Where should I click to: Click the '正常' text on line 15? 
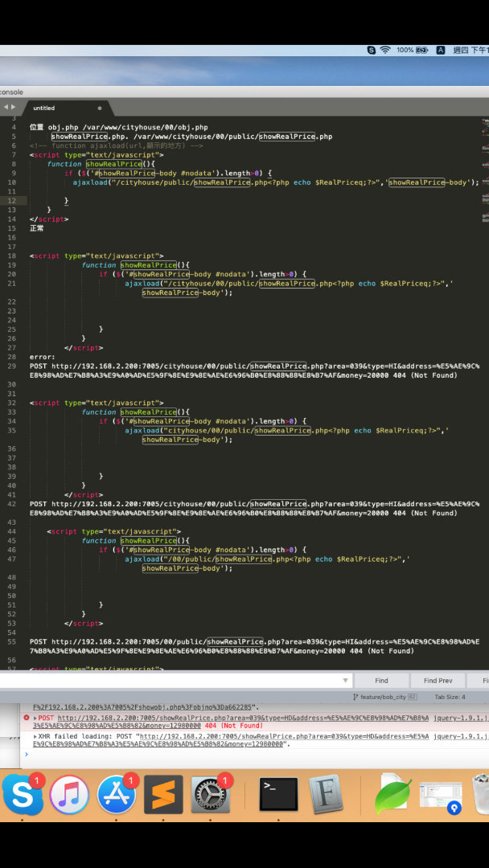[x=36, y=228]
